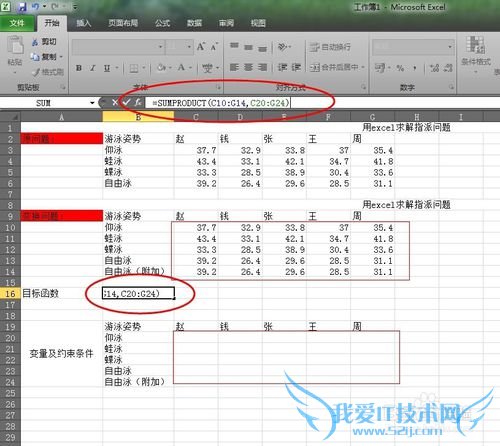Click the Paste clipboard icon

tap(15, 45)
